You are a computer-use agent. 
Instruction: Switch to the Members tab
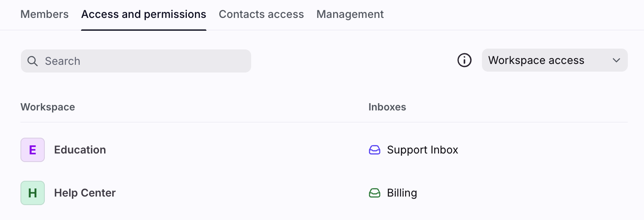coord(44,14)
